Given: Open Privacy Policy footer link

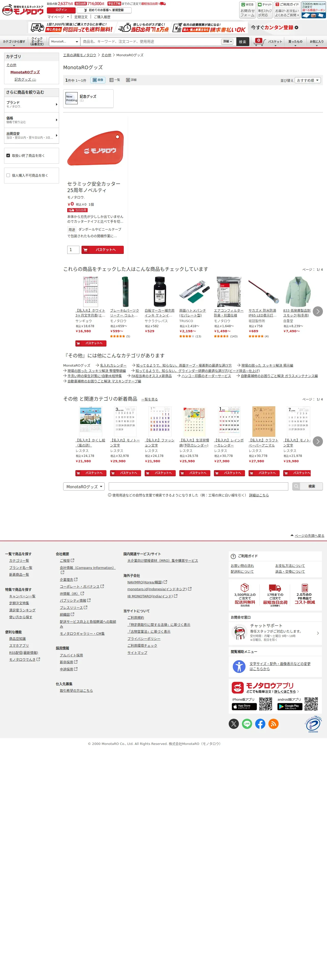Looking at the screenshot, I should tap(144, 639).
